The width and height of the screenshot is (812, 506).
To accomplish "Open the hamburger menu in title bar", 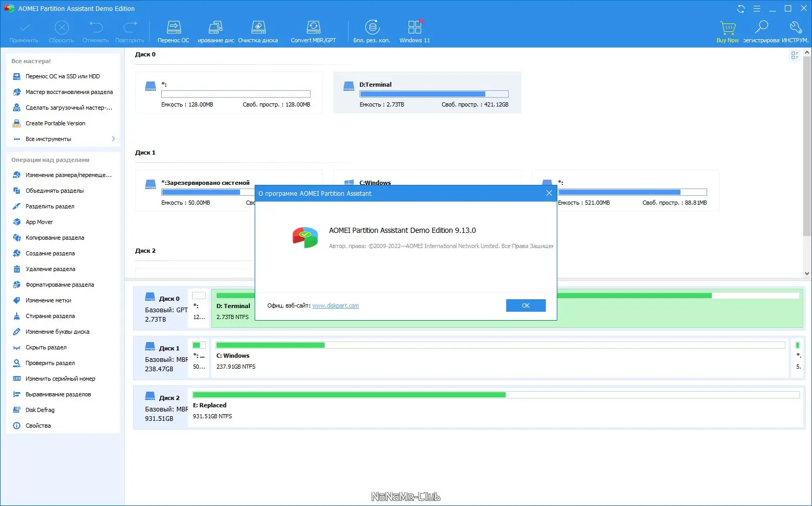I will tap(757, 8).
